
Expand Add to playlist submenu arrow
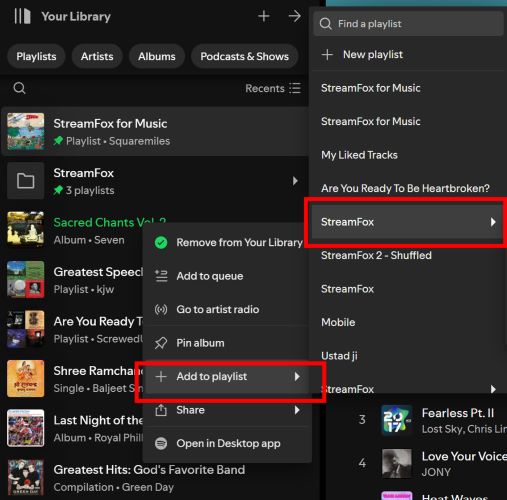297,377
